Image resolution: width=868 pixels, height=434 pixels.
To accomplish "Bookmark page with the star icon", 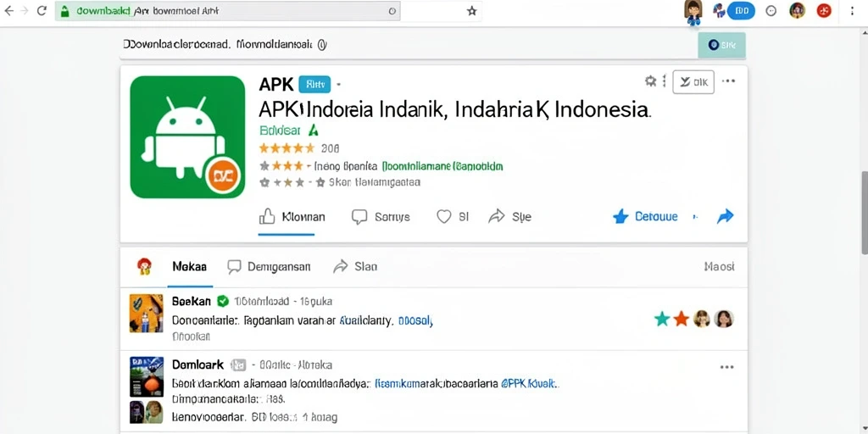I will pos(471,11).
